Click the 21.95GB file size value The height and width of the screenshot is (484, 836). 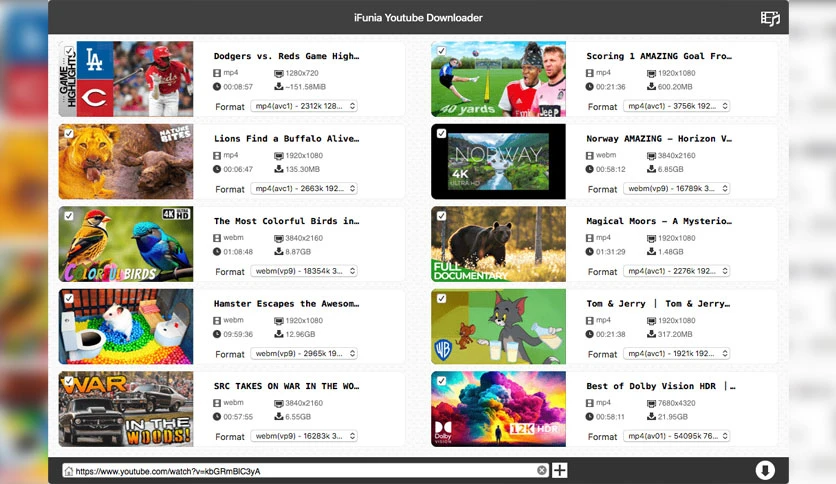(x=673, y=417)
